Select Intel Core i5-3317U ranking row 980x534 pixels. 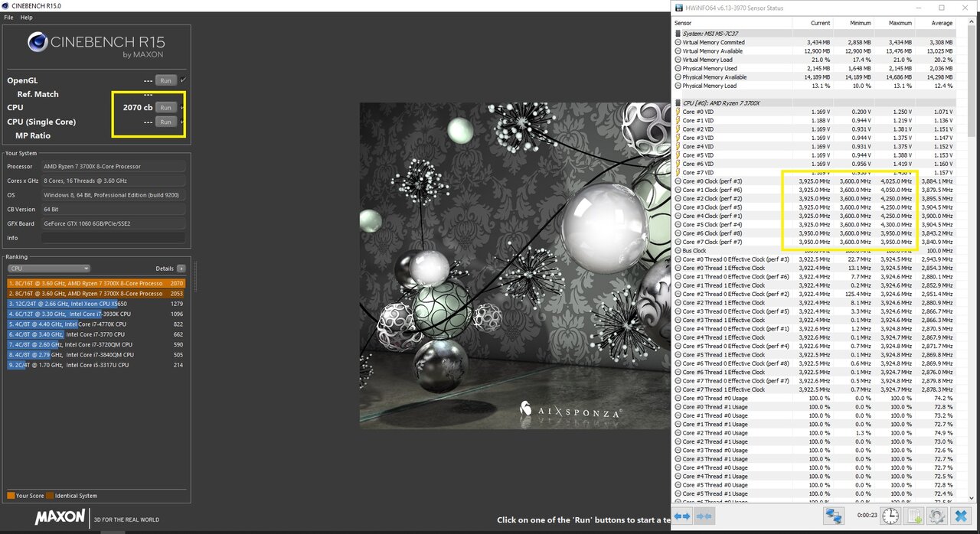[96, 365]
